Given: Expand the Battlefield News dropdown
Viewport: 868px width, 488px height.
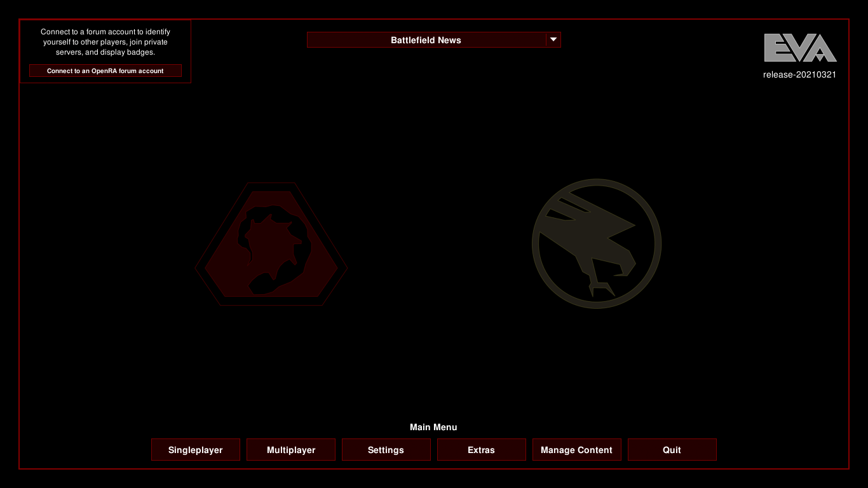Looking at the screenshot, I should coord(434,40).
